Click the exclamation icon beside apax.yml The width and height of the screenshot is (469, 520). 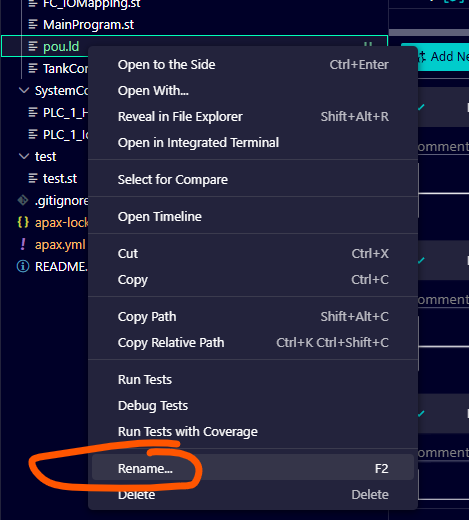pyautogui.click(x=23, y=244)
